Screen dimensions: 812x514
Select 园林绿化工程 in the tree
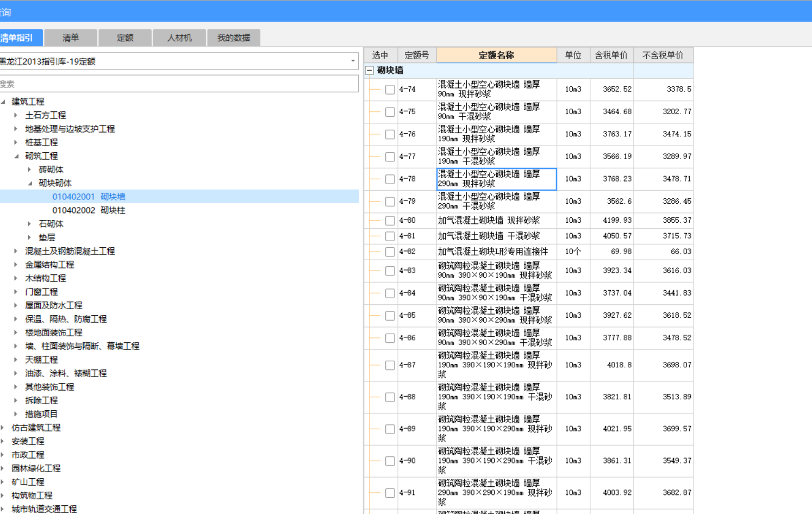click(x=36, y=468)
